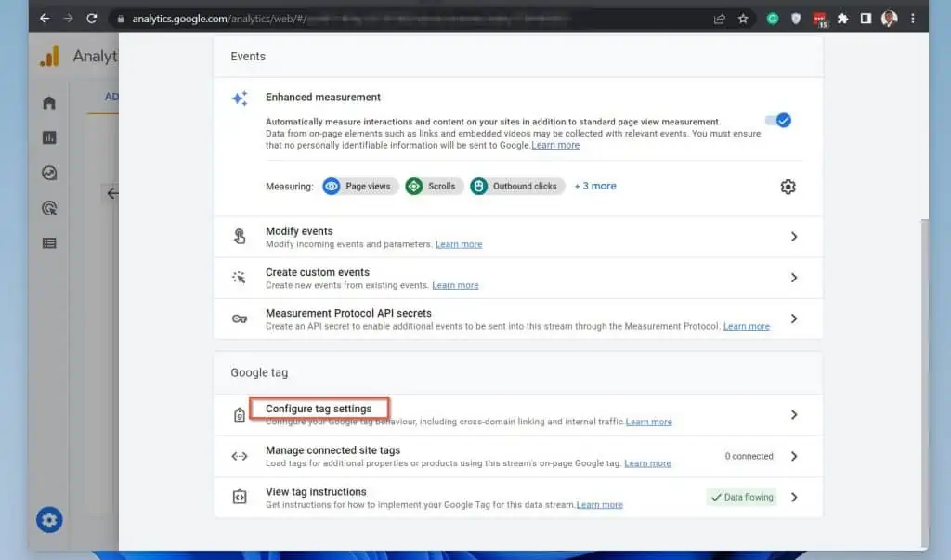Open the browser Extensions puzzle icon
Screen dimensions: 951x560
[x=842, y=19]
